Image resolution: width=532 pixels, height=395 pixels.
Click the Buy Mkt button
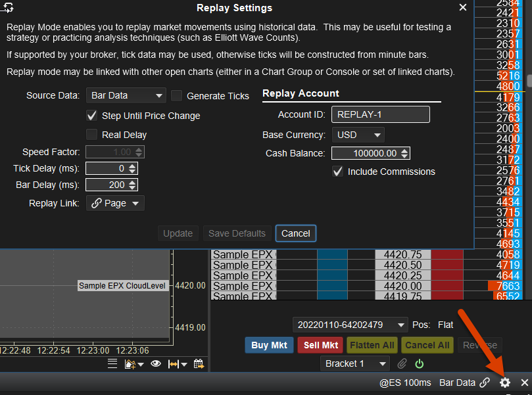pos(270,345)
